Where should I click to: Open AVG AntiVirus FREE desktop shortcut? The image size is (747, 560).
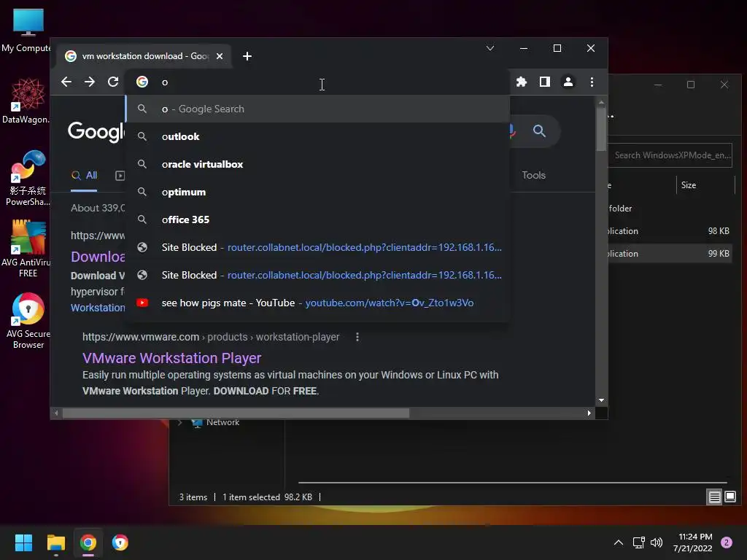(x=28, y=249)
